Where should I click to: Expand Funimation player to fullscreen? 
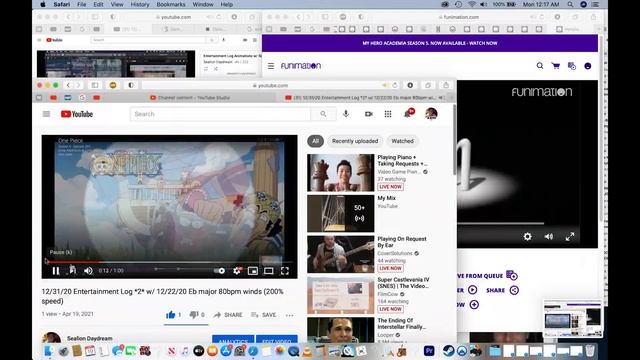point(570,236)
